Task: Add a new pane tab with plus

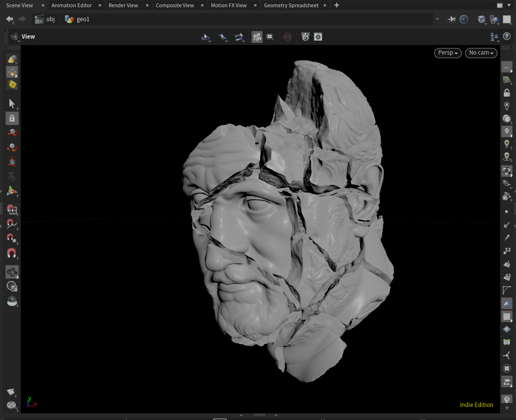Action: pyautogui.click(x=336, y=5)
